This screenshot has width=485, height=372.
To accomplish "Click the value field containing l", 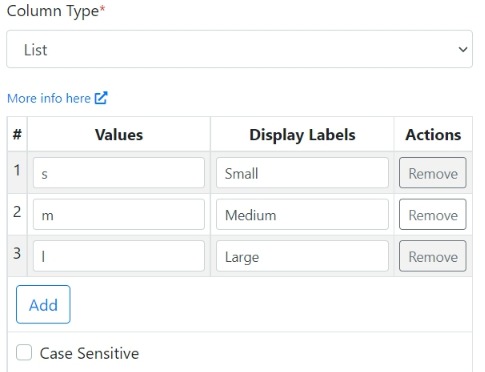I will (x=119, y=256).
